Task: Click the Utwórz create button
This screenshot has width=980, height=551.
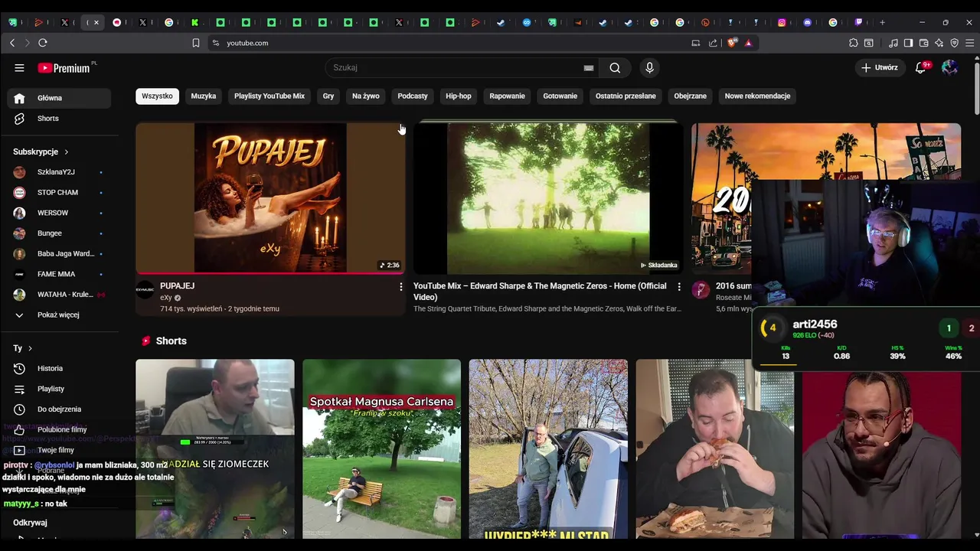Action: point(880,67)
